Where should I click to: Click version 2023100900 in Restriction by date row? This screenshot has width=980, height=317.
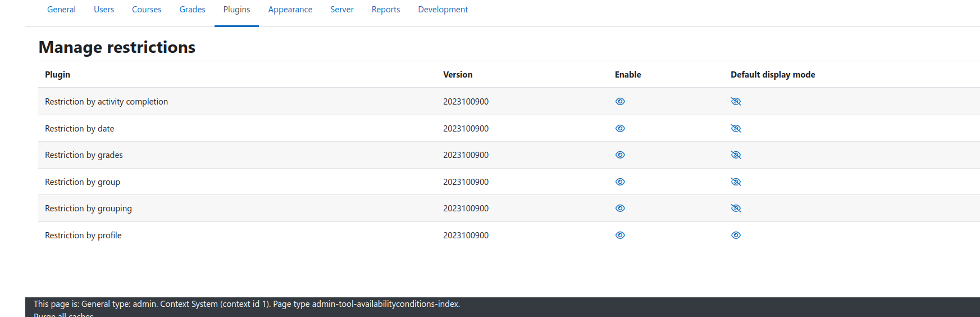point(466,129)
